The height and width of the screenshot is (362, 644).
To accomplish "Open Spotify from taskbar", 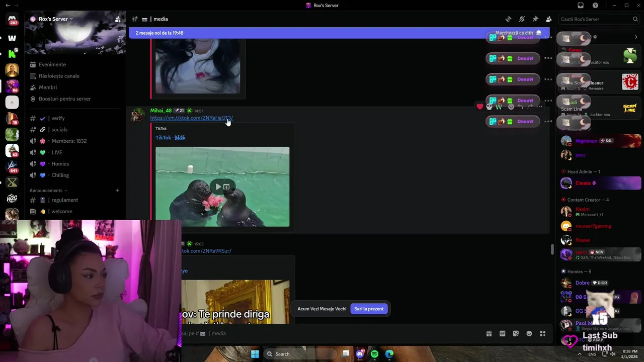I will pos(374,354).
